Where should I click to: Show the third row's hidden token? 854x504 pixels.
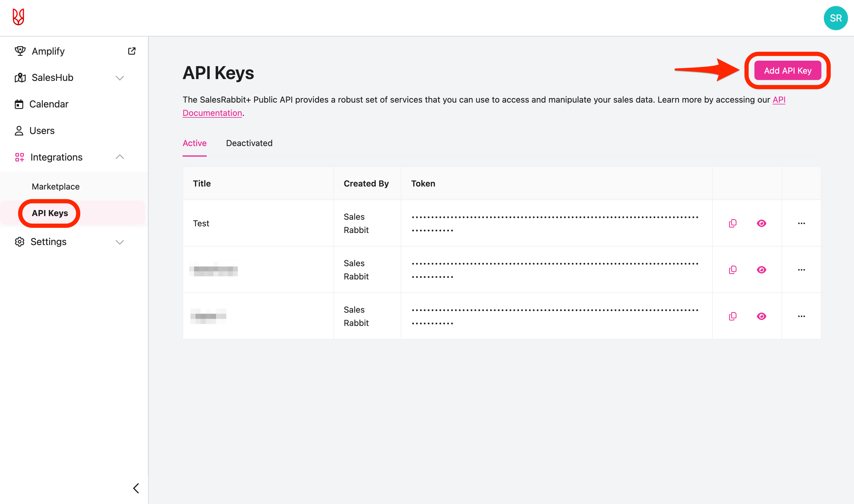(x=761, y=316)
